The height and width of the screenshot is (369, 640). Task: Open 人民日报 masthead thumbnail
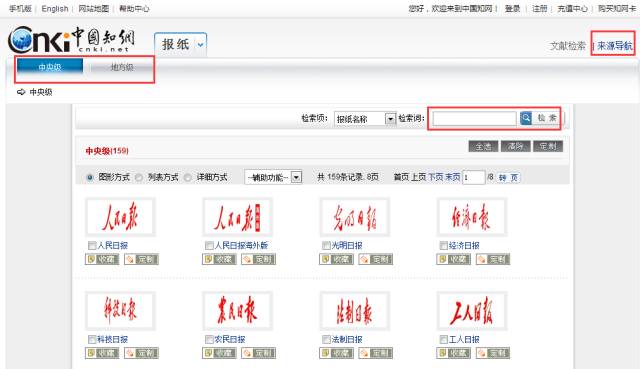tap(120, 217)
